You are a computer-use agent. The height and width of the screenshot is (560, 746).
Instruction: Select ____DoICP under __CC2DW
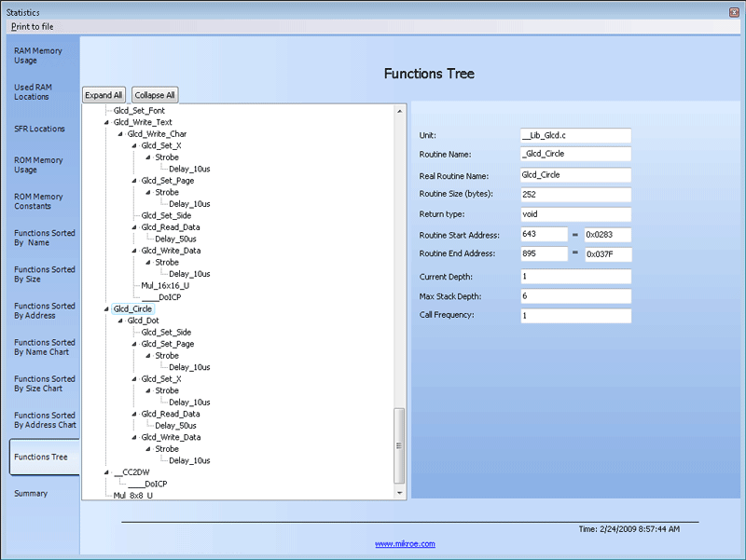pos(147,484)
